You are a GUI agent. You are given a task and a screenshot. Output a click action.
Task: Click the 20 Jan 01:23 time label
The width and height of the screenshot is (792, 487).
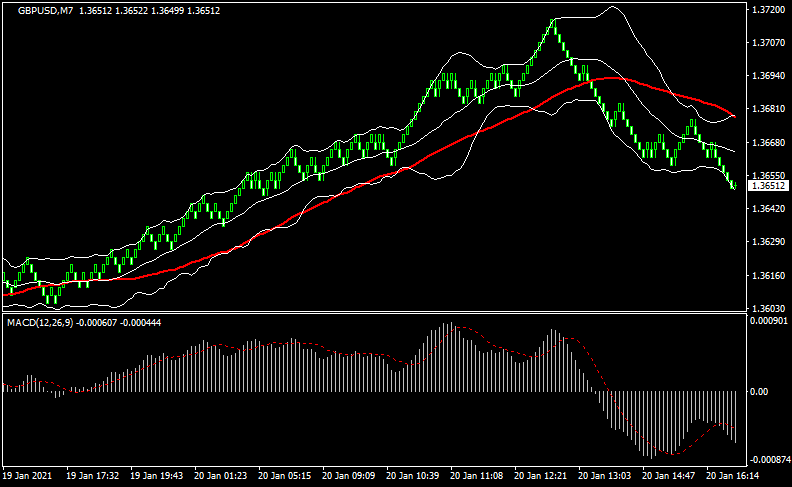point(221,476)
